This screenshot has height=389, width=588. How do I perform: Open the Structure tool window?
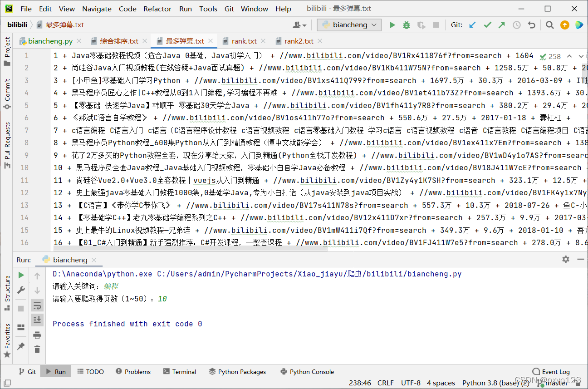click(7, 293)
